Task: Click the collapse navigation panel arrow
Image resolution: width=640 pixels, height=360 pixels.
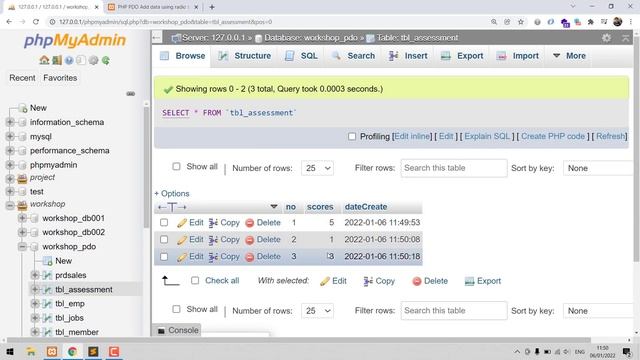Action: coord(157,38)
